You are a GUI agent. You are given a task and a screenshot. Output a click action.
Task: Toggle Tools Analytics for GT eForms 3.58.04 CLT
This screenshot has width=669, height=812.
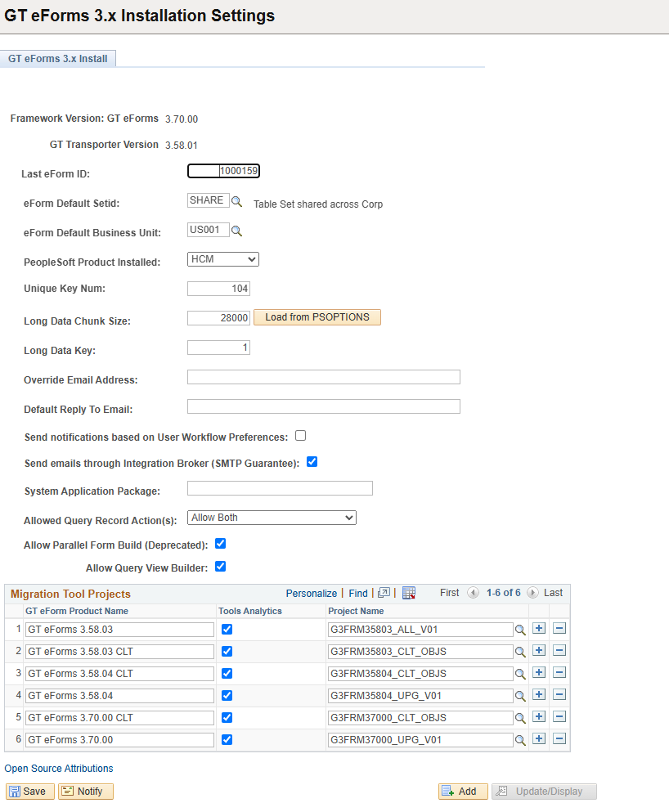tap(227, 673)
